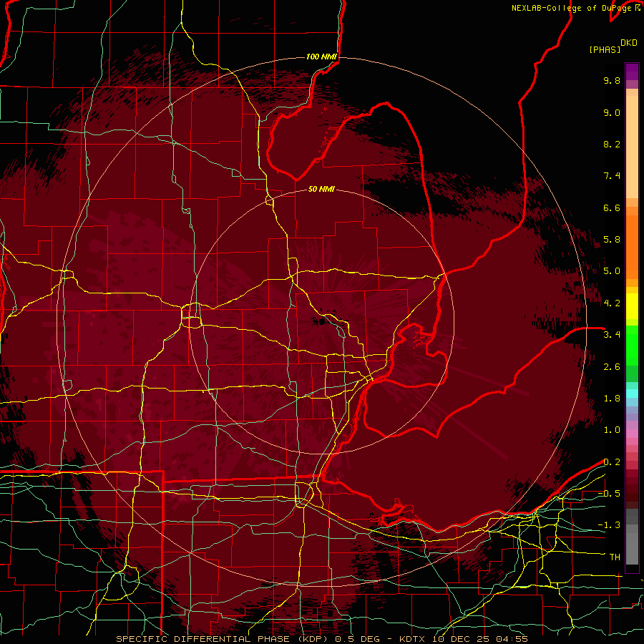The width and height of the screenshot is (644, 644).
Task: Click the (KDP) abbreviation in the caption
Action: [x=313, y=639]
